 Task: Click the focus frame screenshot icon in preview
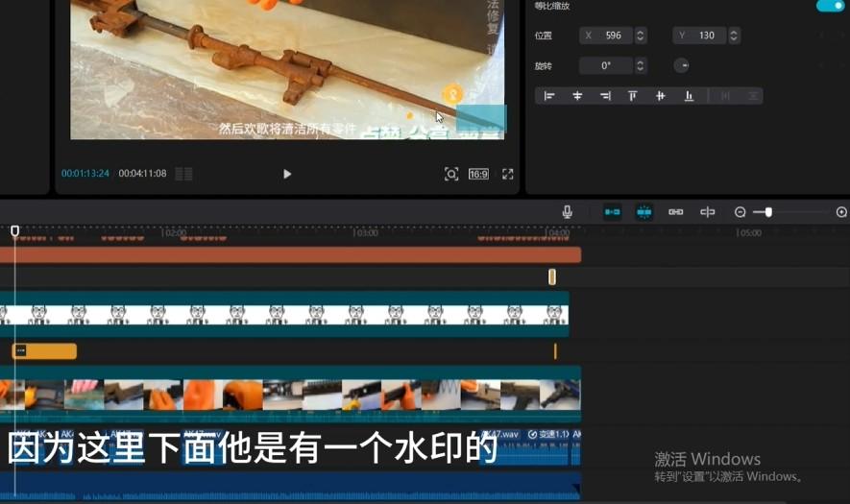[x=451, y=174]
